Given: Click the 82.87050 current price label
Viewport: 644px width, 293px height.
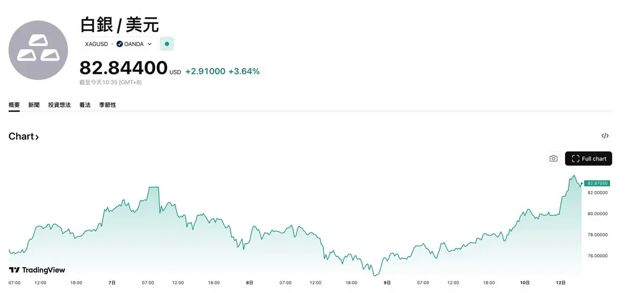Looking at the screenshot, I should [x=597, y=183].
